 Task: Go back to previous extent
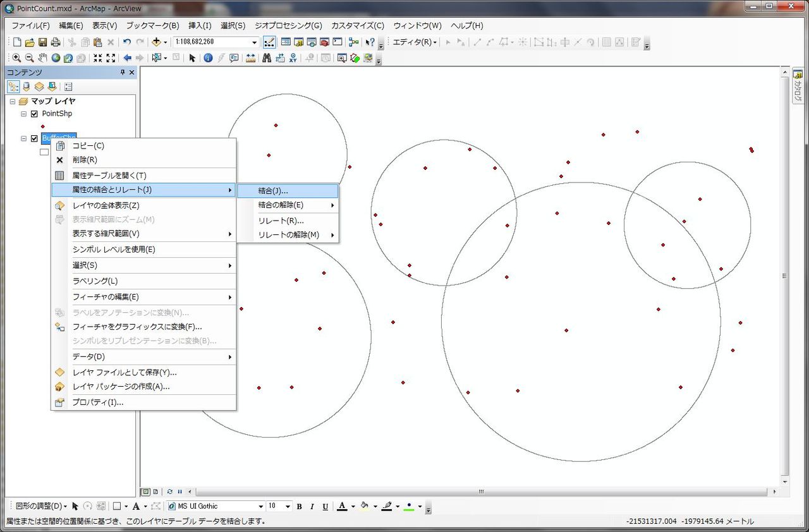click(x=127, y=58)
